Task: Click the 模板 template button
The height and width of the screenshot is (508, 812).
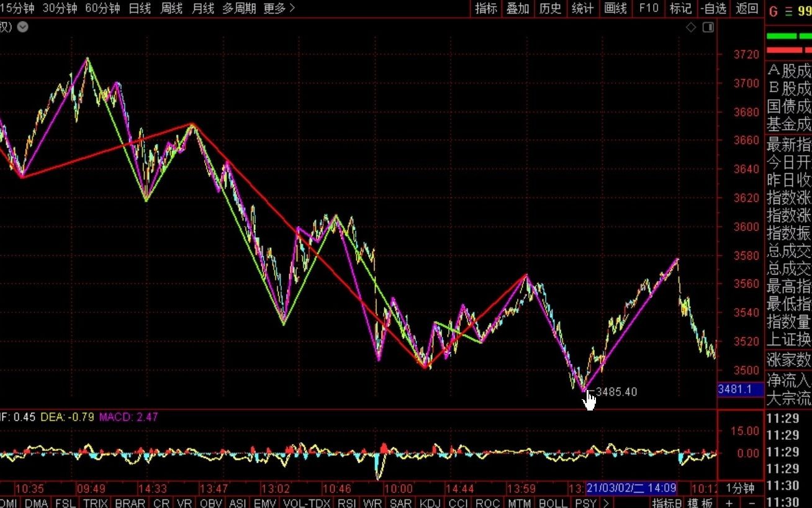Action: click(700, 502)
